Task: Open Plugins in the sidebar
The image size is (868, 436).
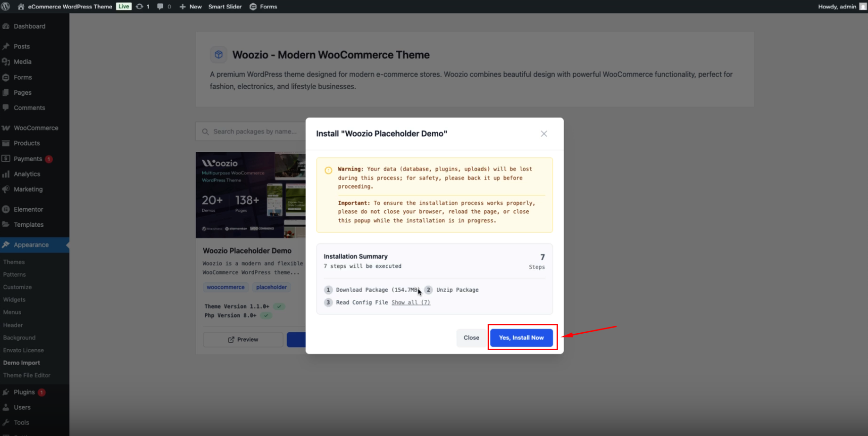Action: coord(24,392)
